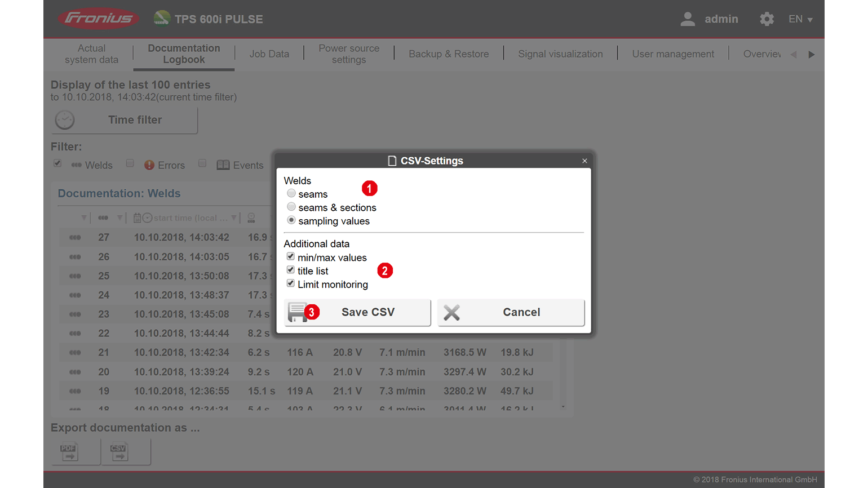Choose seams & sections radio option
Viewport: 868px width, 488px height.
(x=291, y=207)
